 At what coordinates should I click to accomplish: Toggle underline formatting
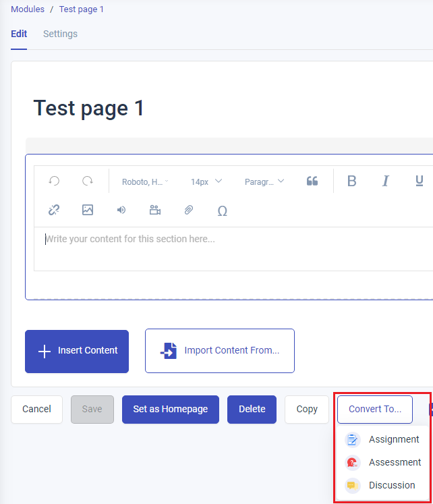click(420, 181)
